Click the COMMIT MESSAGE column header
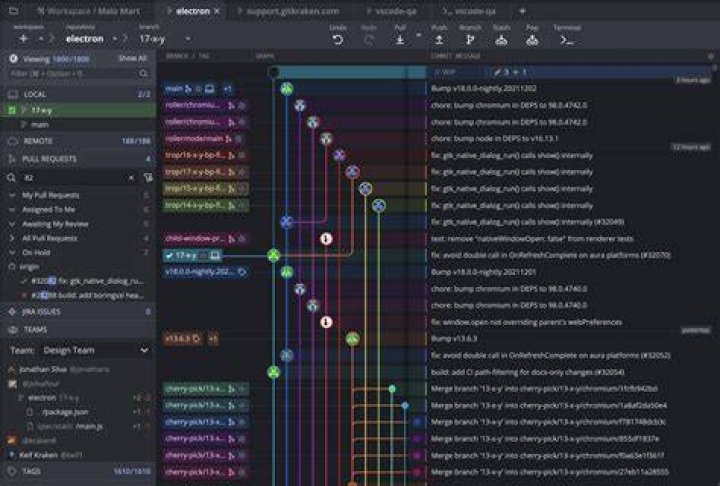This screenshot has width=720, height=486. pos(455,56)
